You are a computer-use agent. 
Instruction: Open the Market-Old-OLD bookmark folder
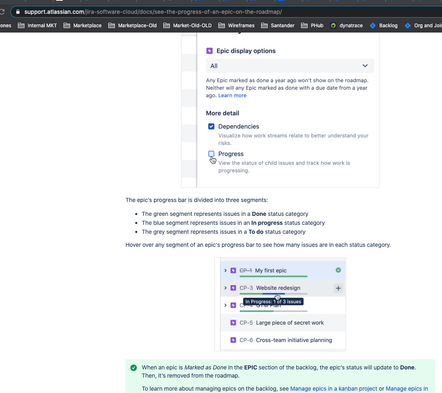tap(187, 25)
